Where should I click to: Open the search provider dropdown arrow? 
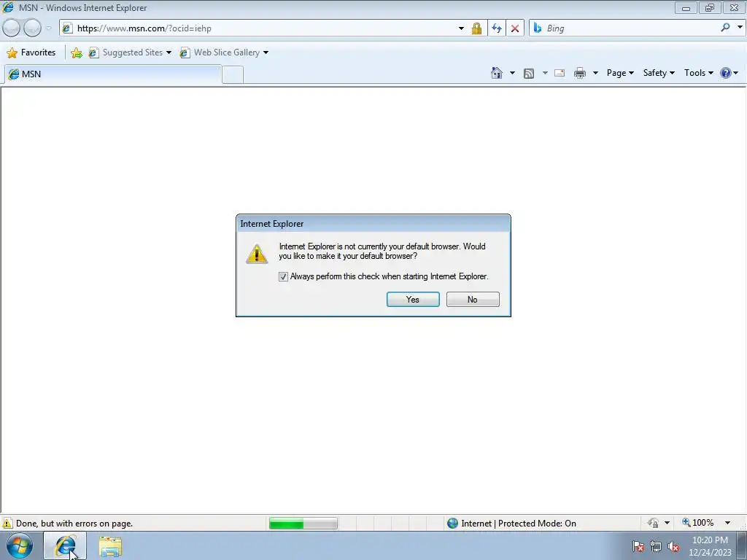click(740, 28)
